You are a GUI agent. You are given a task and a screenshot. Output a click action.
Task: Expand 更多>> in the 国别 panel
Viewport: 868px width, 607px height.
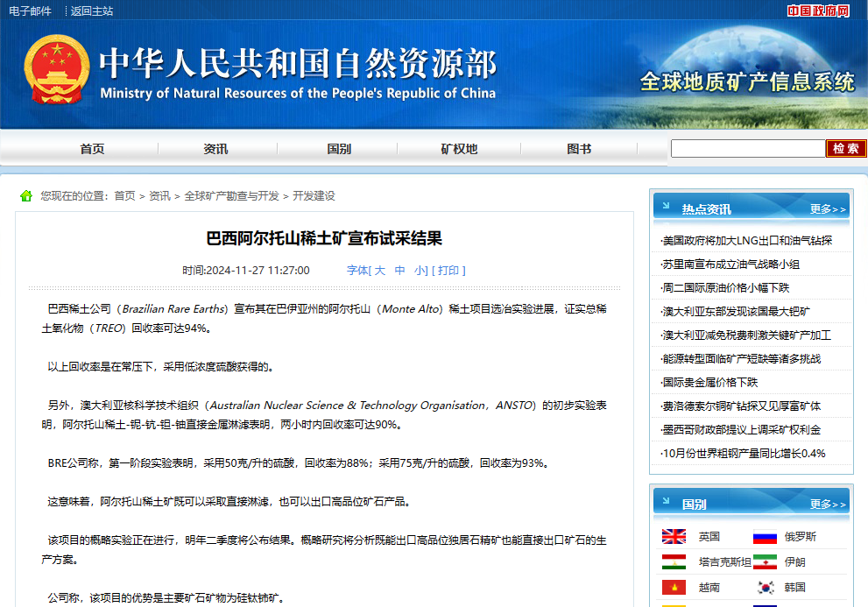pos(828,503)
